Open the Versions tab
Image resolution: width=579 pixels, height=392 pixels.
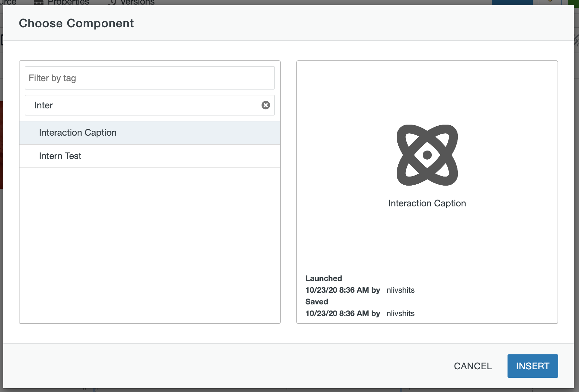click(x=137, y=3)
